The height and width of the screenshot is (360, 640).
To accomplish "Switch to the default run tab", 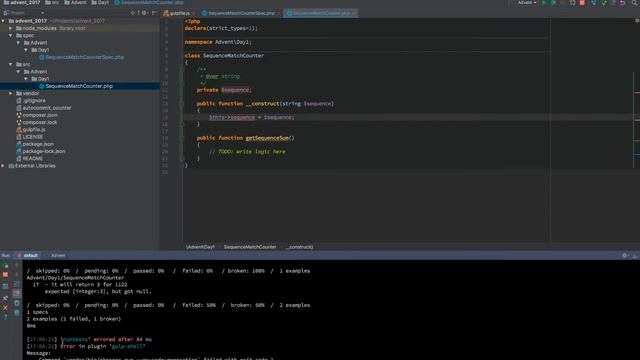I will click(x=27, y=256).
